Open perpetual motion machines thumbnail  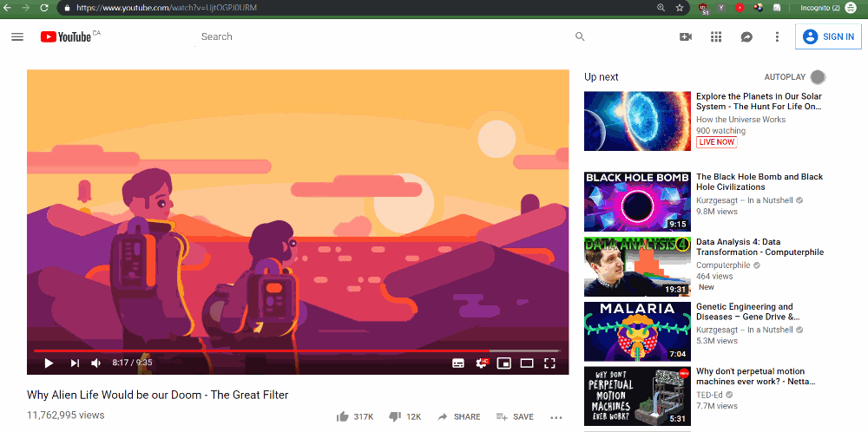(637, 396)
